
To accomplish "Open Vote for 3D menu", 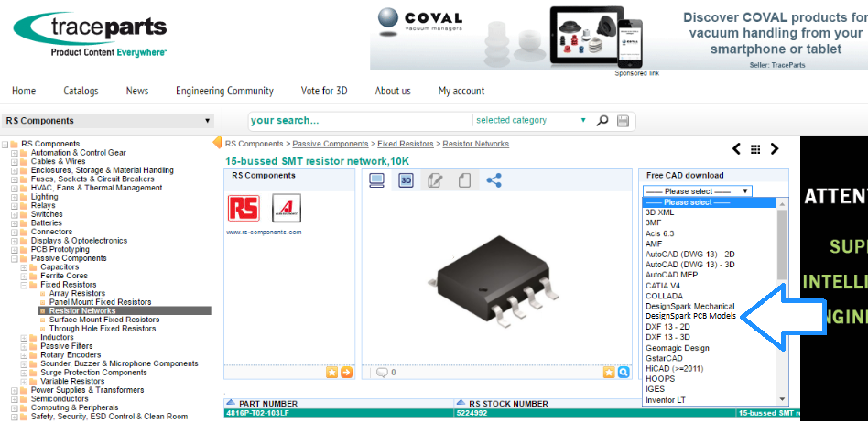I will pyautogui.click(x=324, y=91).
